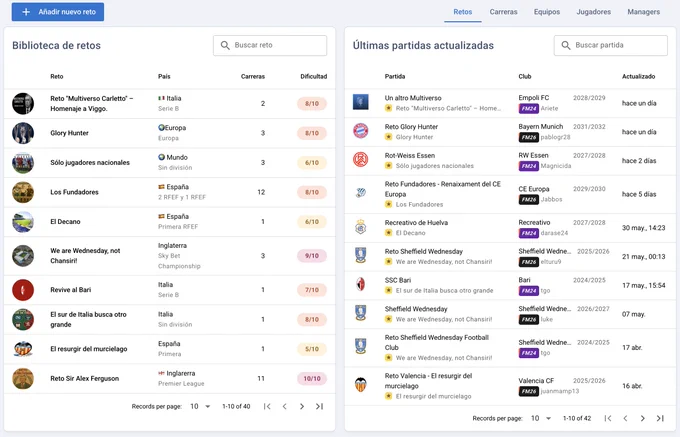Image resolution: width=680 pixels, height=437 pixels.
Task: Click FM26 badge next to Jabbos
Action: click(528, 199)
